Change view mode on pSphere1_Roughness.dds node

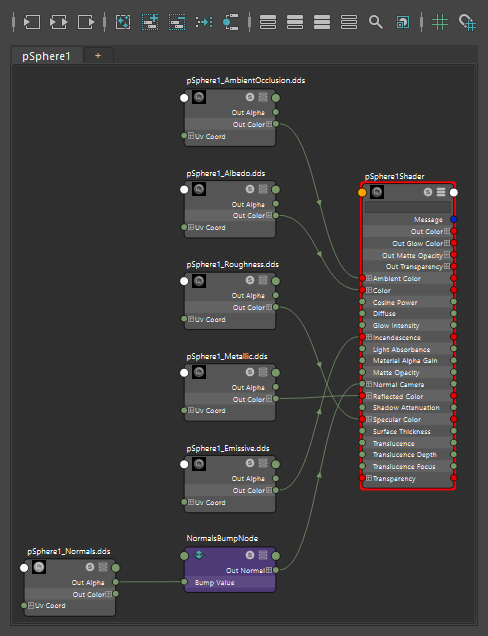(263, 280)
